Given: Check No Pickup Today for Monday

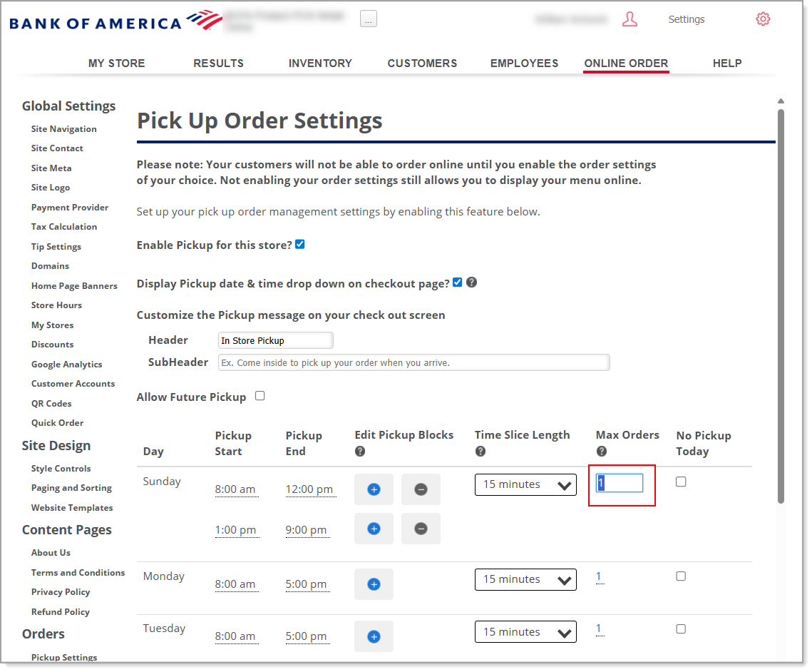Looking at the screenshot, I should 681,576.
